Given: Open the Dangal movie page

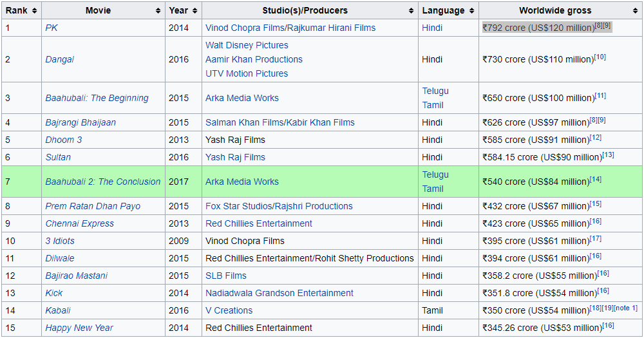Looking at the screenshot, I should 59,59.
